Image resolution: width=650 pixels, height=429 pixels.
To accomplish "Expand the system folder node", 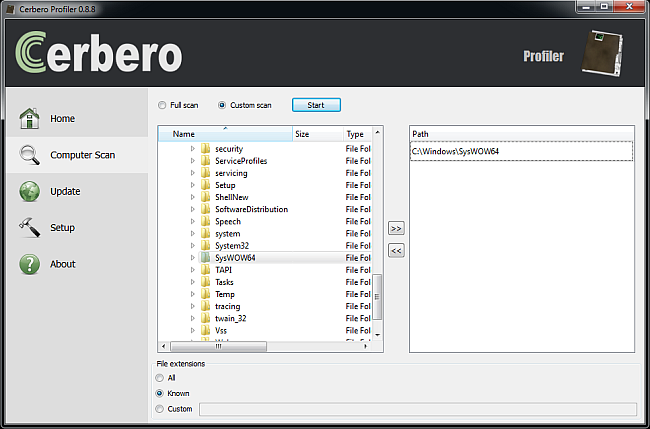I will (x=193, y=233).
